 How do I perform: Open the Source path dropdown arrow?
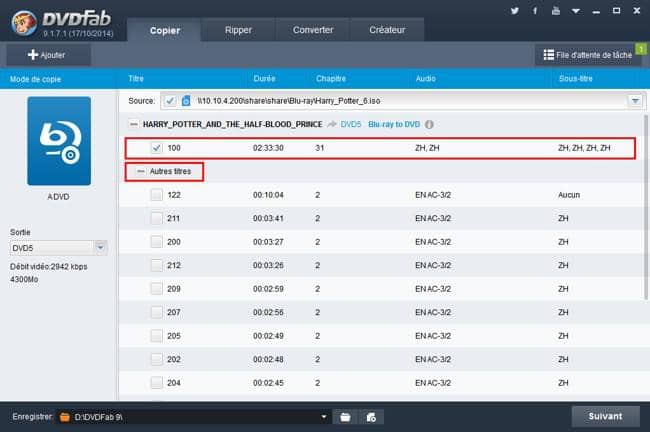point(635,101)
